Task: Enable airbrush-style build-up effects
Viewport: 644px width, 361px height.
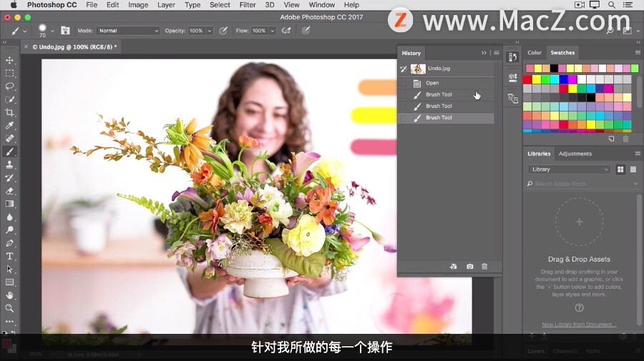Action: click(x=286, y=30)
